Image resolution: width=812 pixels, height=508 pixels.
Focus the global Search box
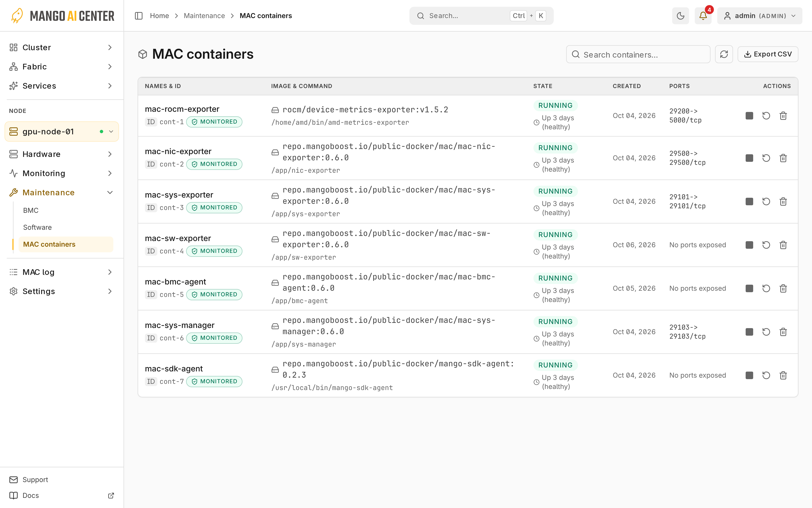coord(481,16)
